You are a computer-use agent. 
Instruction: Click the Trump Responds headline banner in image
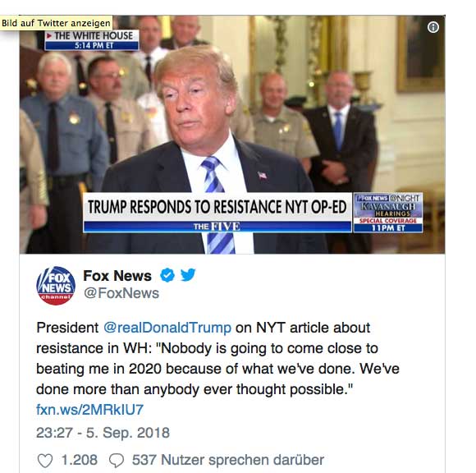click(x=217, y=207)
